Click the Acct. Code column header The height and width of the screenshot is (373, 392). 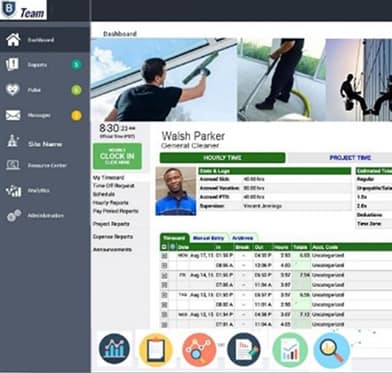[x=325, y=247]
